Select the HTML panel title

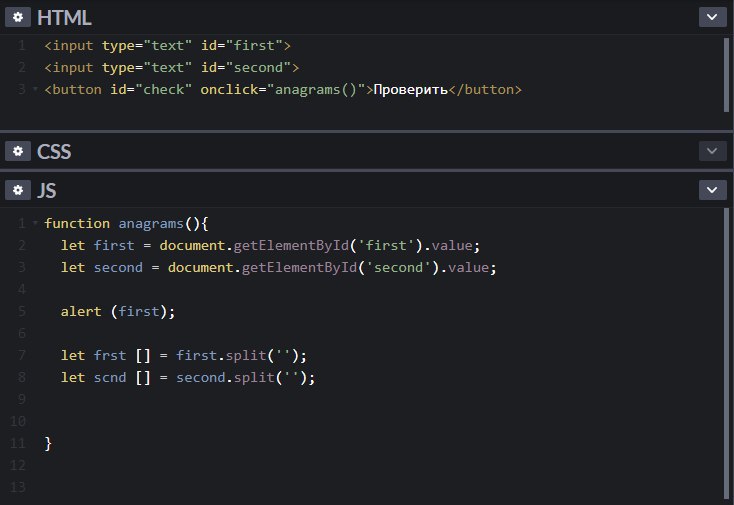[64, 18]
